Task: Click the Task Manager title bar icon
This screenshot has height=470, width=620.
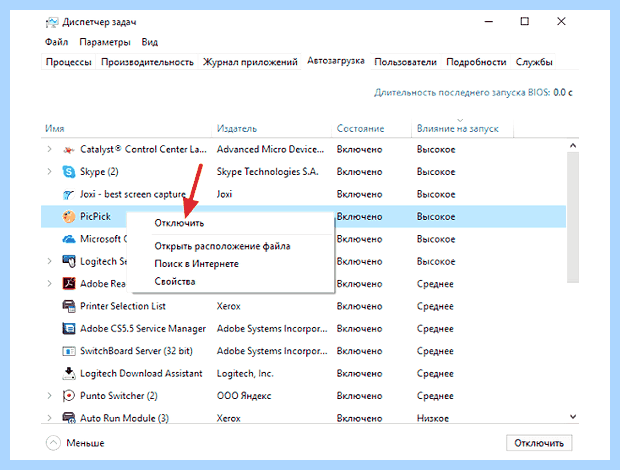Action: tap(51, 22)
